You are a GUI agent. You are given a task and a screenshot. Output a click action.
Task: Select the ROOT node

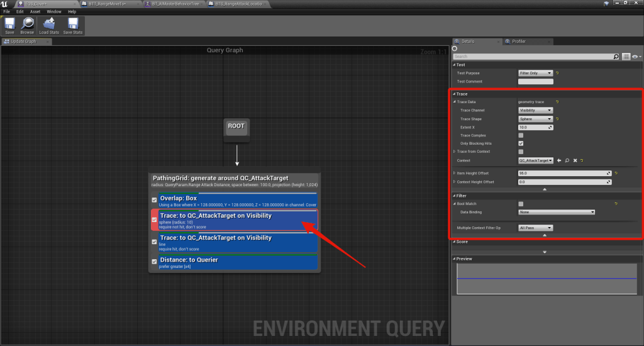[x=236, y=126]
